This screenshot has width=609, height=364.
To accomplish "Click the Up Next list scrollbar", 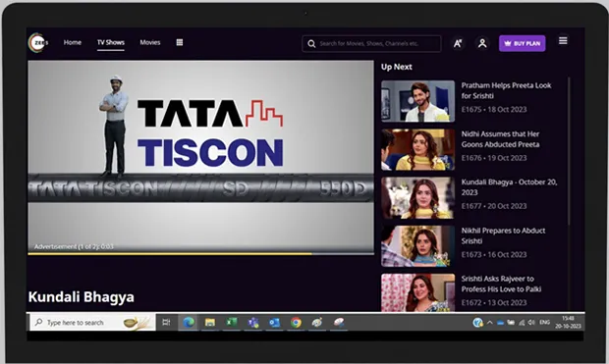I will [569, 151].
